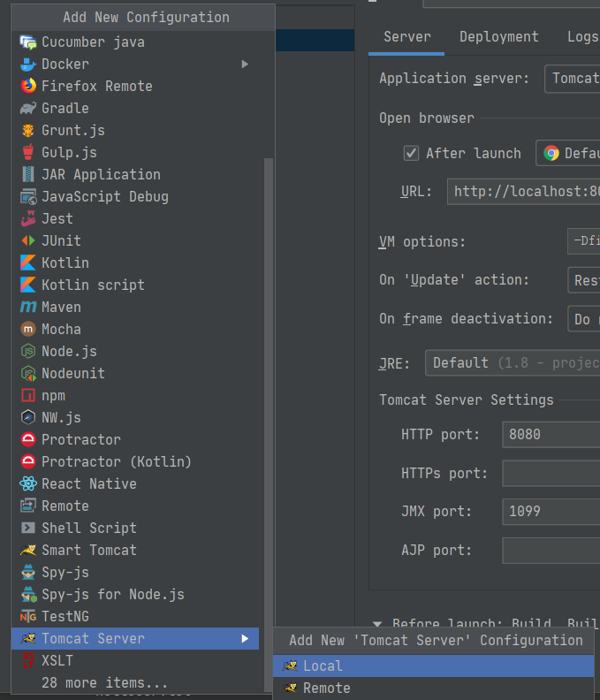Click the Docker whale icon
This screenshot has height=700, width=600.
click(27, 65)
